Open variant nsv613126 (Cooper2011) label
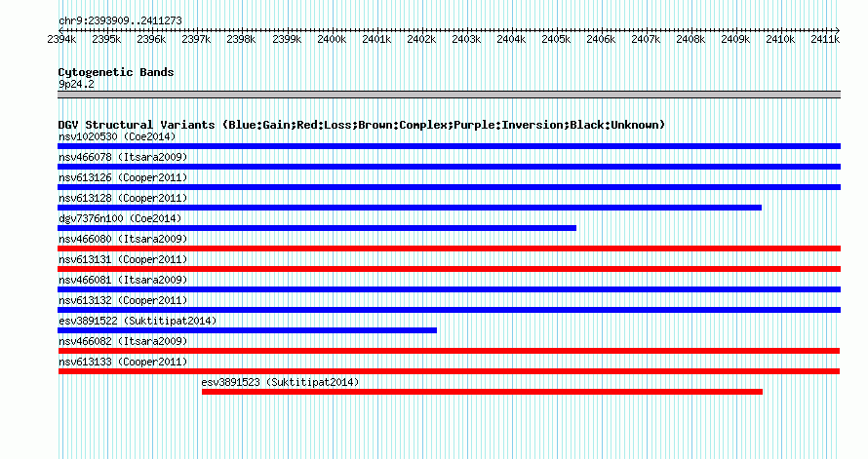Image resolution: width=868 pixels, height=459 pixels. [123, 177]
